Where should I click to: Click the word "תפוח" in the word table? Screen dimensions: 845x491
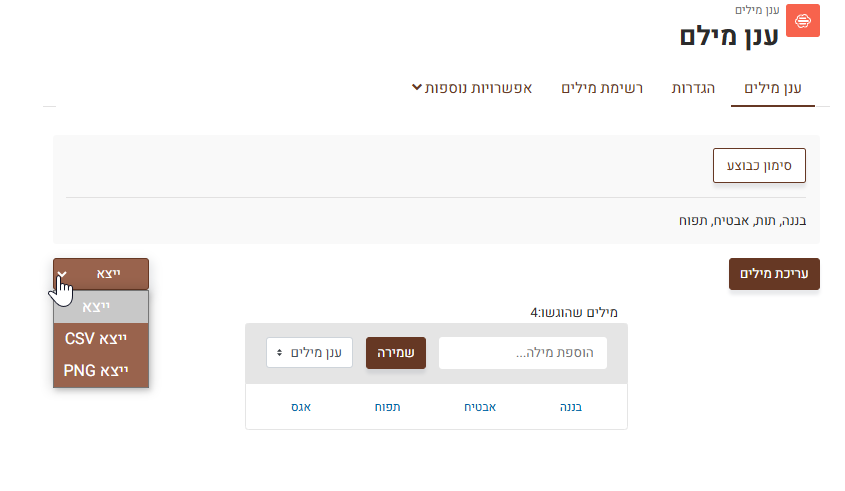pos(387,407)
